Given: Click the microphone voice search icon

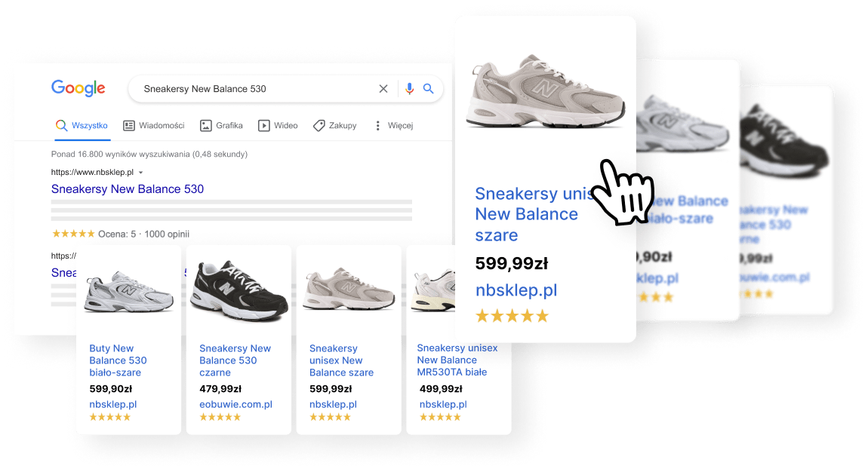Looking at the screenshot, I should point(409,89).
